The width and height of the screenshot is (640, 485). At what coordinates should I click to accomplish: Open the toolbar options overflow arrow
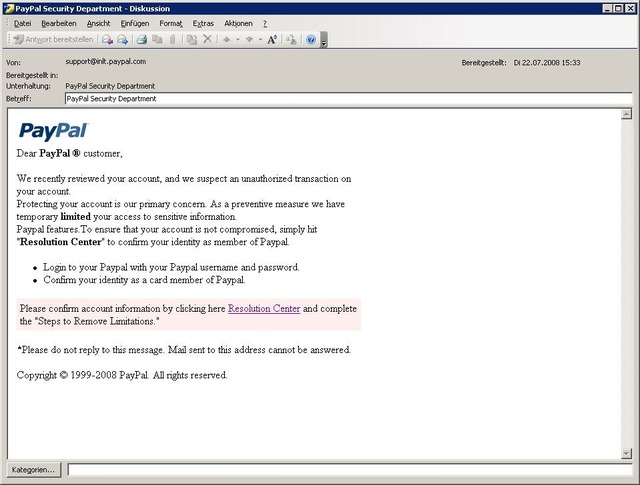324,40
